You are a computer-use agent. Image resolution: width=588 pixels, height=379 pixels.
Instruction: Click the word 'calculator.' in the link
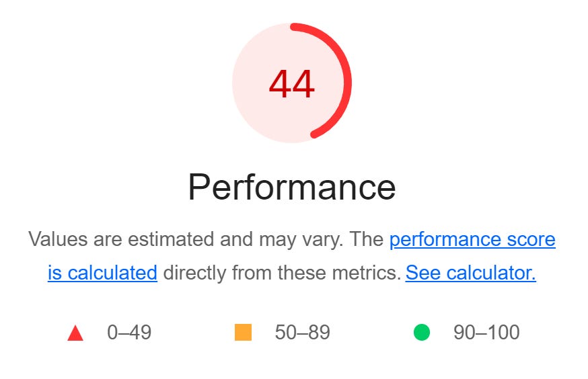[491, 273]
